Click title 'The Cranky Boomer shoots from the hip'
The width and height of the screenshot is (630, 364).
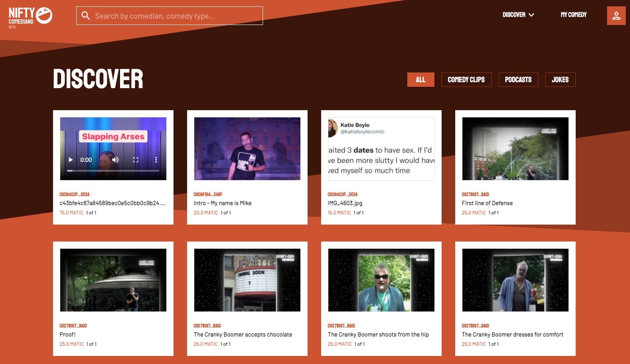point(378,335)
